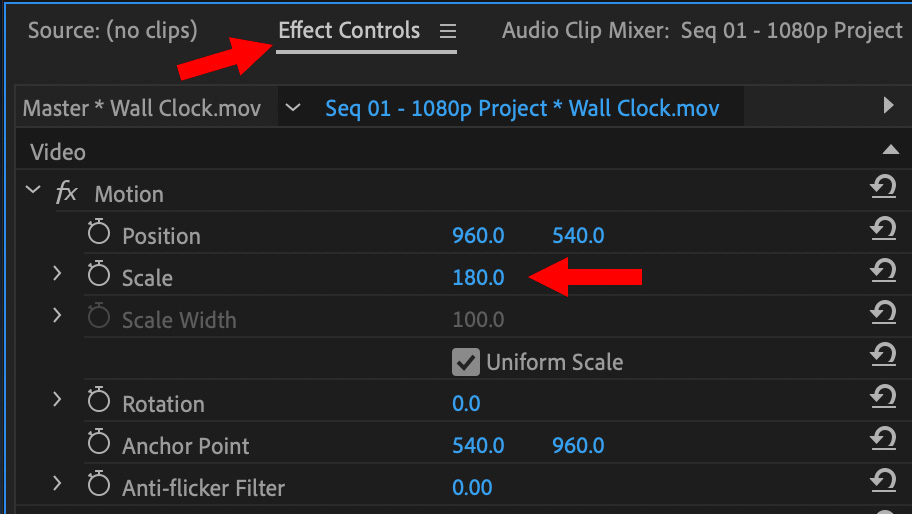The height and width of the screenshot is (514, 912).
Task: Open the Effect Controls panel menu
Action: click(x=448, y=31)
